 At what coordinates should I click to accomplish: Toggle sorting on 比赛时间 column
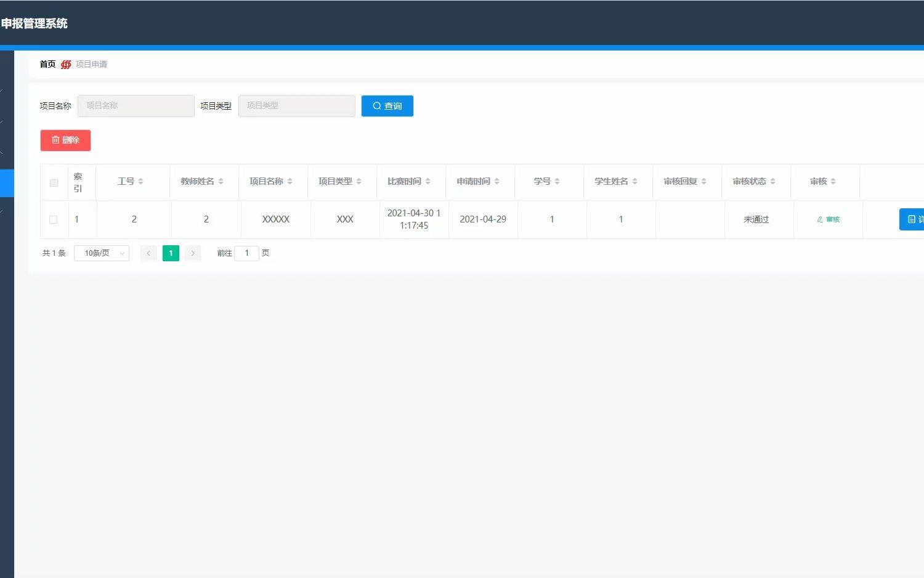[428, 181]
